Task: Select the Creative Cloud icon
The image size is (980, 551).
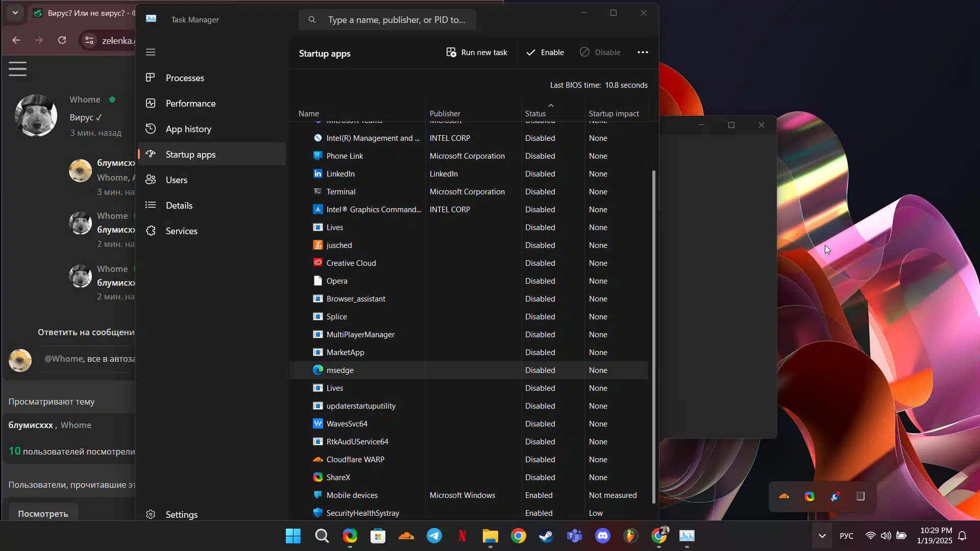Action: [318, 263]
